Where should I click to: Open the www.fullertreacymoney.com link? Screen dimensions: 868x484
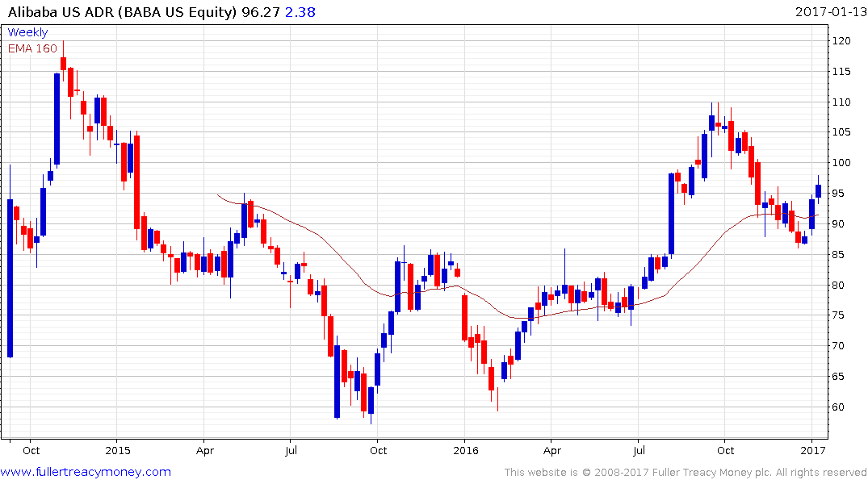(86, 472)
